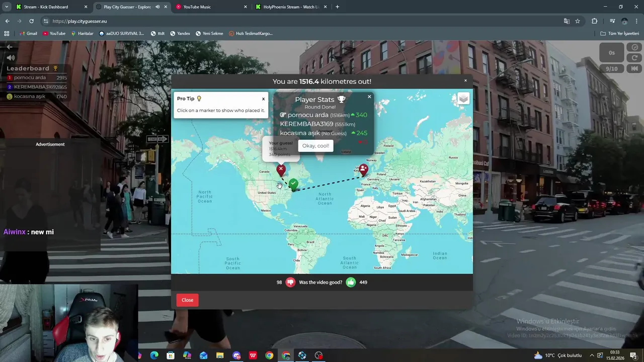Click the back arrow on the game view
Screen dimensions: 644x362
[9, 47]
